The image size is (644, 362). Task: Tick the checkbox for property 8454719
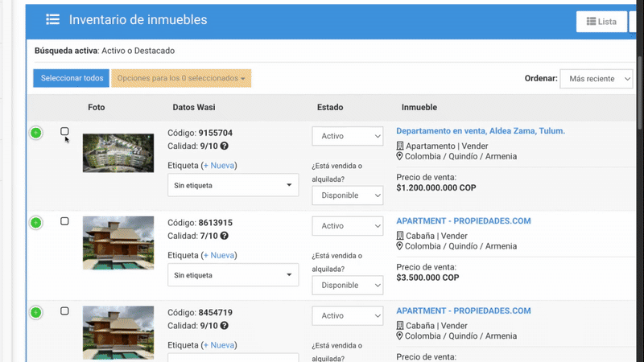point(65,311)
